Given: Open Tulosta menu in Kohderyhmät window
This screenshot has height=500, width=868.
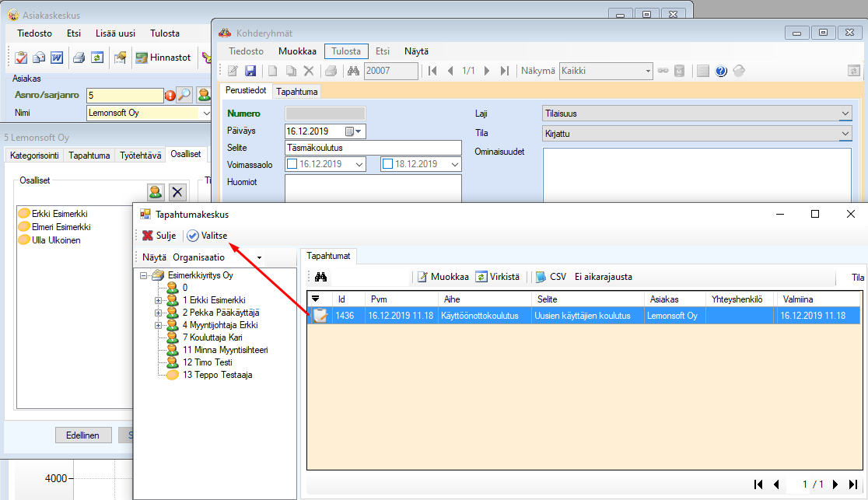Looking at the screenshot, I should [x=346, y=51].
